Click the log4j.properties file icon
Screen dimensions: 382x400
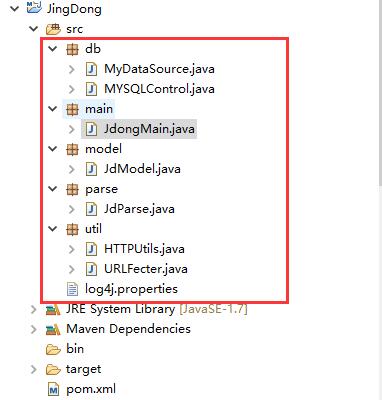[x=72, y=289]
